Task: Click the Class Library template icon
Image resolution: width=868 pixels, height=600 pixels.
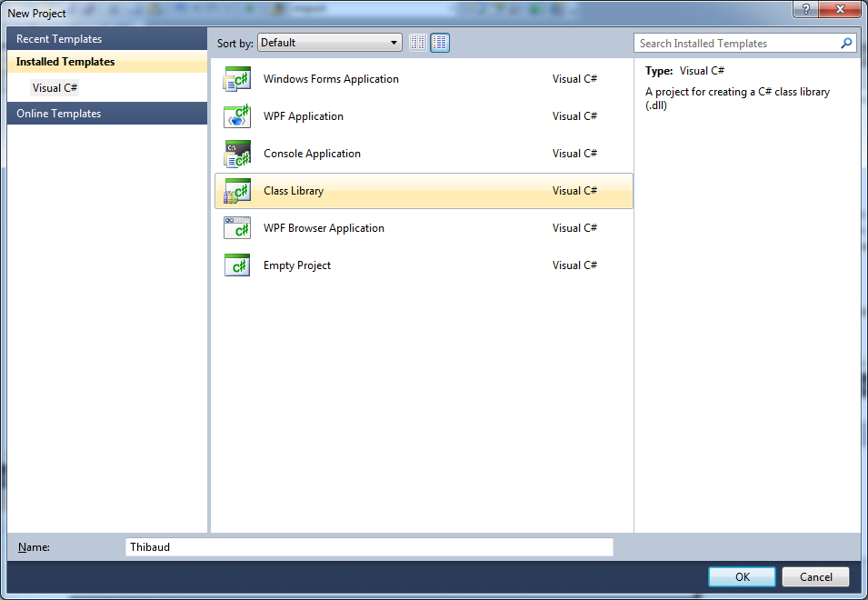Action: coord(237,191)
